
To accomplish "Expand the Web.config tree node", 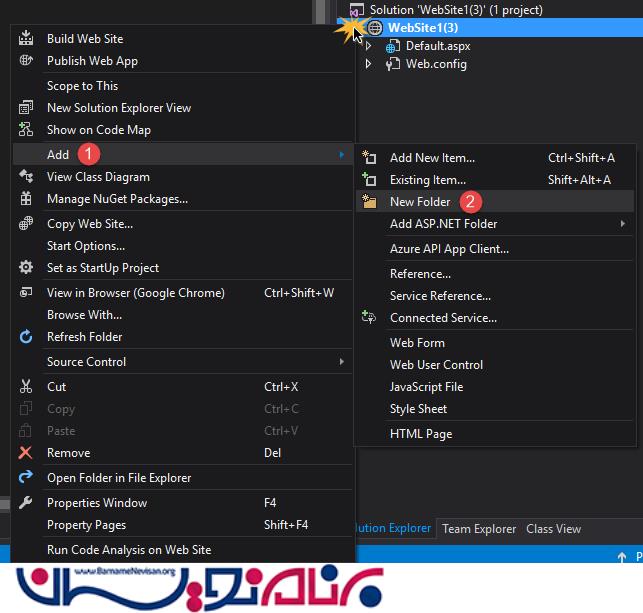I will [369, 64].
